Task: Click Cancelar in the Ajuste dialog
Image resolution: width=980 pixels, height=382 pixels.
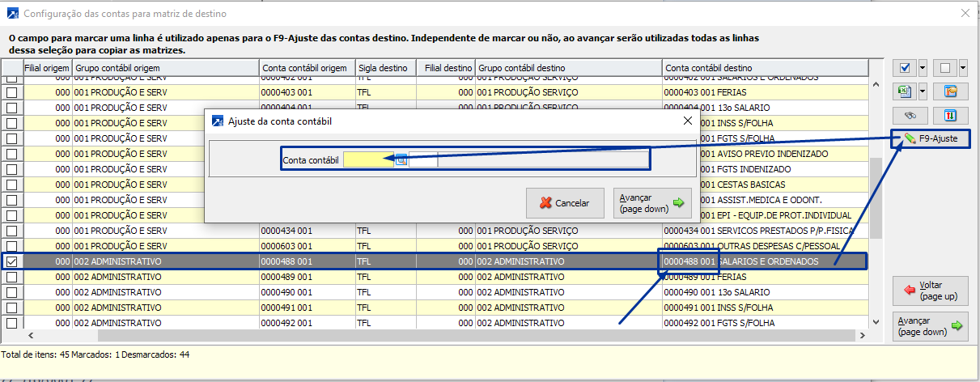Action: [565, 203]
